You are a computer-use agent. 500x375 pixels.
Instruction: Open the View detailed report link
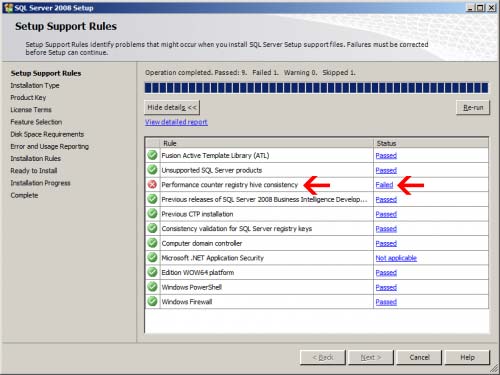(176, 122)
